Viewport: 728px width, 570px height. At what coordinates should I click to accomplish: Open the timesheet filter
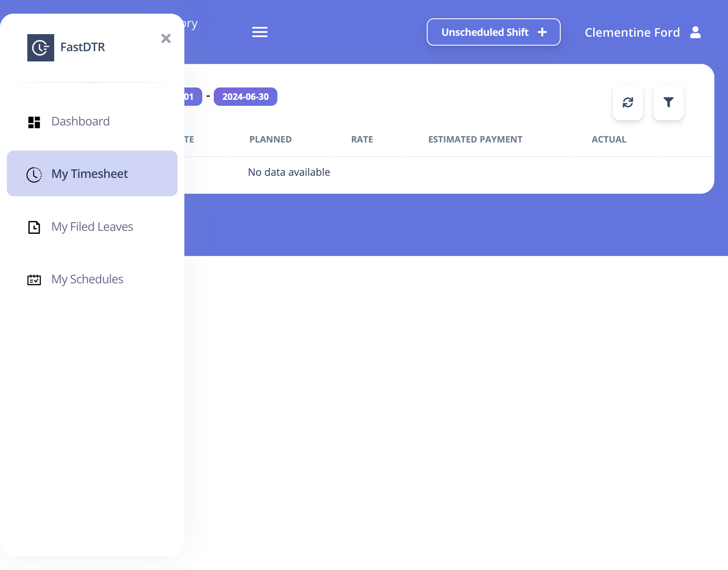pyautogui.click(x=668, y=102)
